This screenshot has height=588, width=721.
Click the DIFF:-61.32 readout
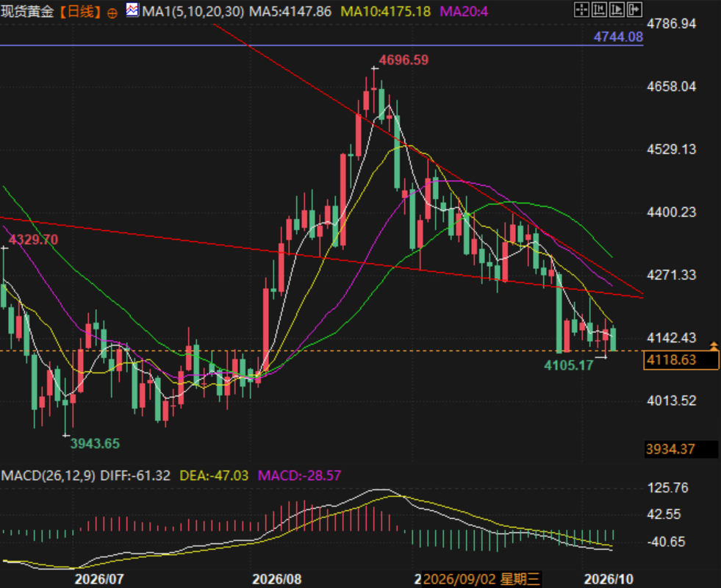pyautogui.click(x=135, y=476)
